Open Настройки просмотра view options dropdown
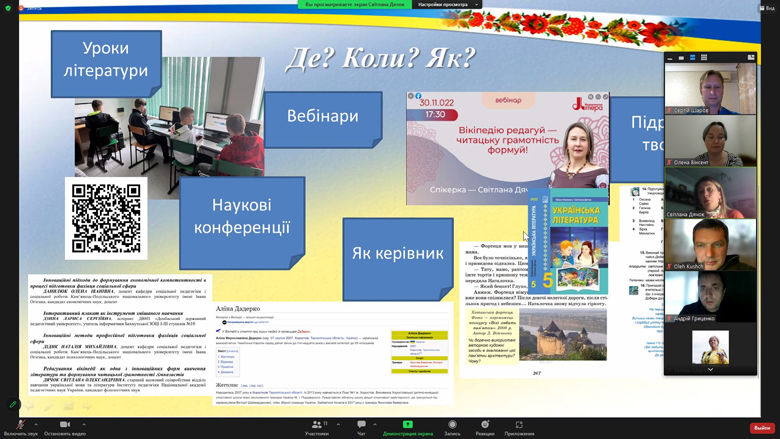Image resolution: width=780 pixels, height=439 pixels. point(448,5)
